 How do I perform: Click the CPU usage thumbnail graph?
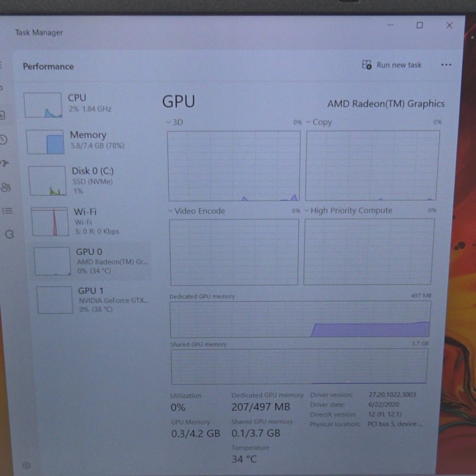pyautogui.click(x=43, y=105)
